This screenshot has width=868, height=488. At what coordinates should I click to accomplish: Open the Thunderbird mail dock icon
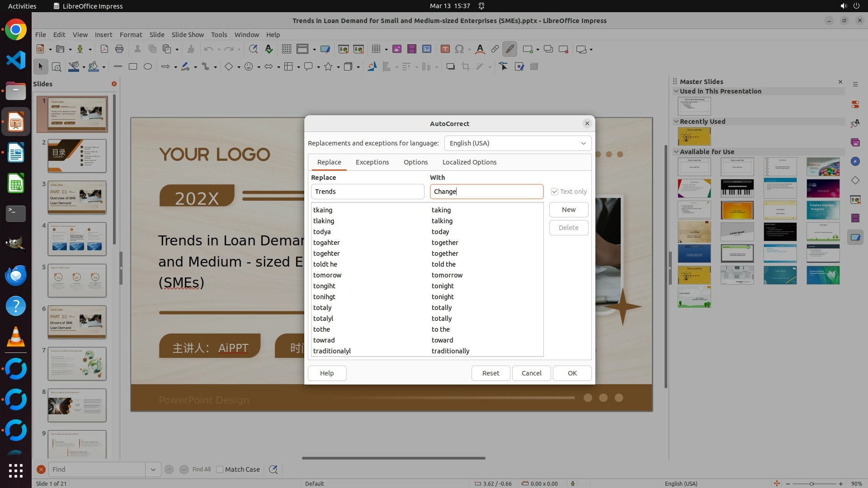(x=15, y=275)
